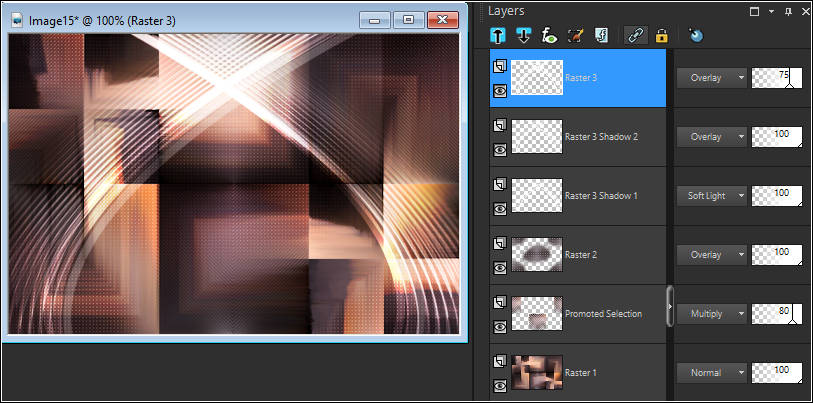This screenshot has width=813, height=403.
Task: Toggle visibility of the Raster 2 layer
Action: point(500,268)
